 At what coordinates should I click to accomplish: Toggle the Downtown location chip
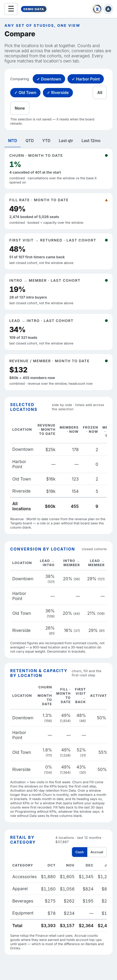[49, 79]
